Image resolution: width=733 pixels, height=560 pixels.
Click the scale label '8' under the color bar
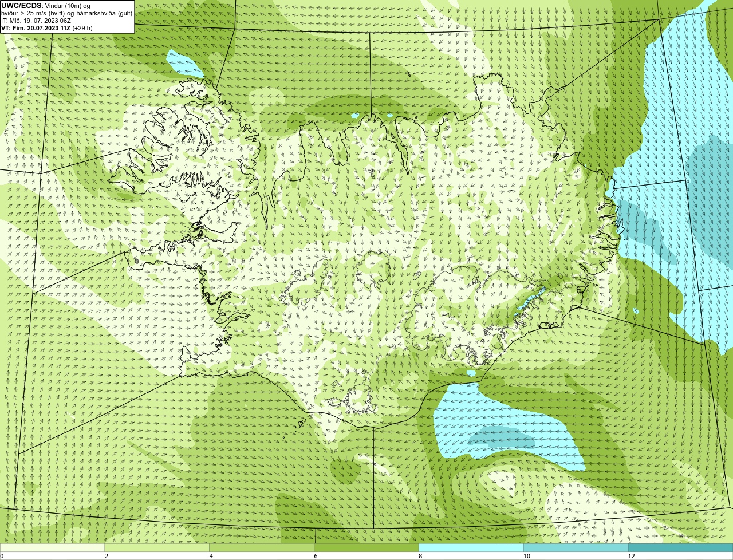[420, 556]
